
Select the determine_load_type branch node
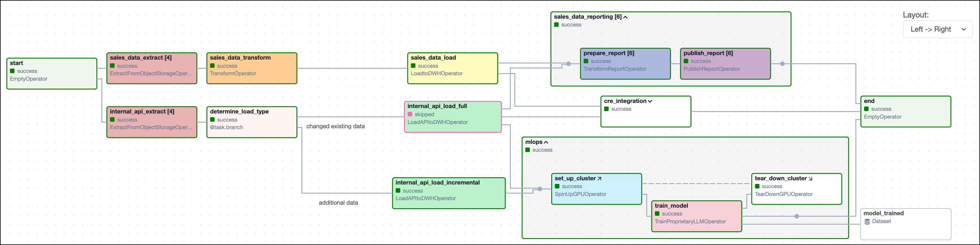point(252,122)
